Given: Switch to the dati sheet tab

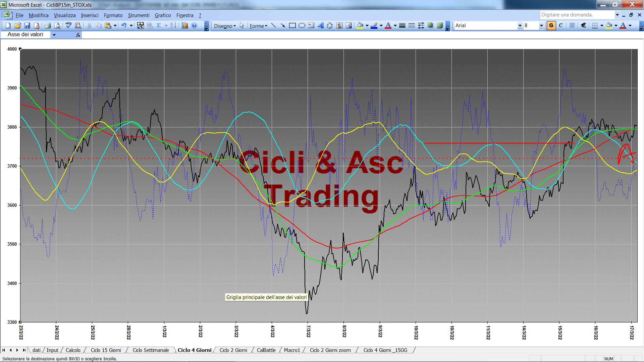Looking at the screenshot, I should coord(37,350).
